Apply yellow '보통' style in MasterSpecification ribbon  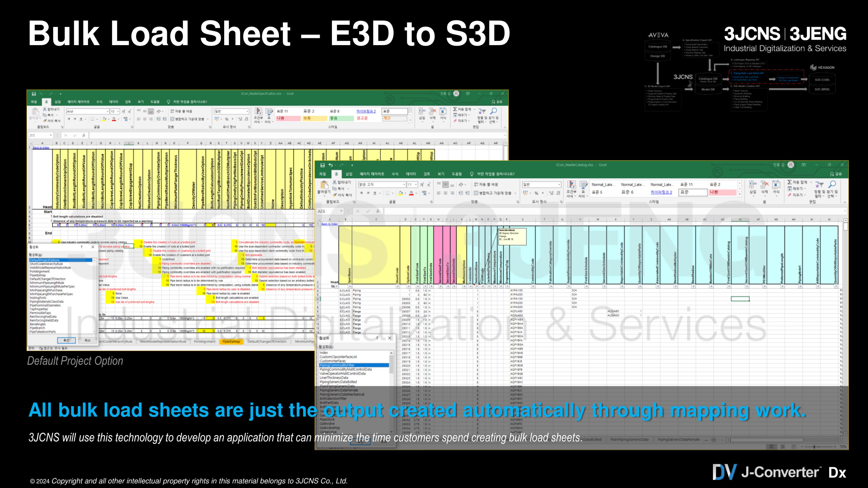[315, 118]
